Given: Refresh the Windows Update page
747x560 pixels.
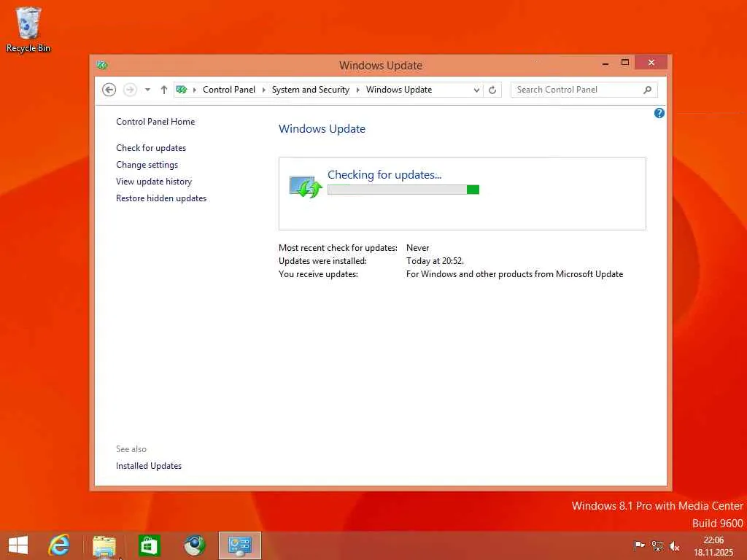Looking at the screenshot, I should [492, 90].
